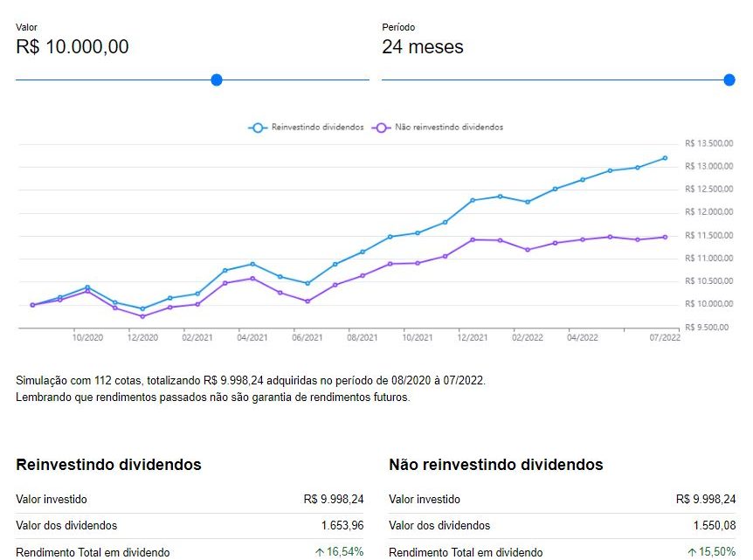Click the blue data point at 10/2020
753x560 pixels.
[x=87, y=287]
